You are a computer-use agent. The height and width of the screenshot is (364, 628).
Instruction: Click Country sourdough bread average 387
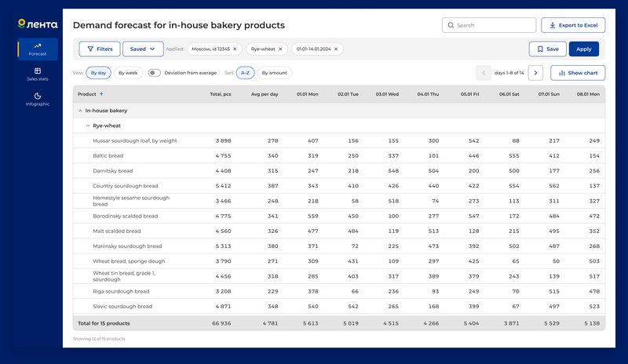pos(272,186)
